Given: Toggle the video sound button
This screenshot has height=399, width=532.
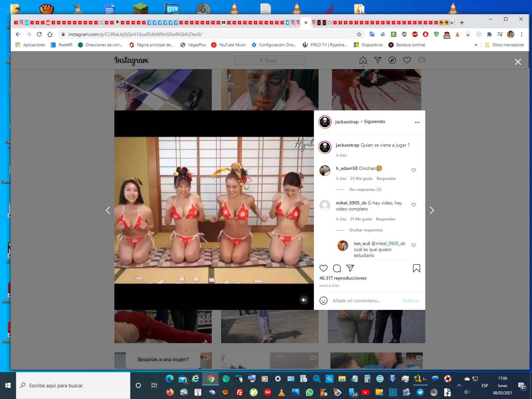Looking at the screenshot, I should pos(304,300).
